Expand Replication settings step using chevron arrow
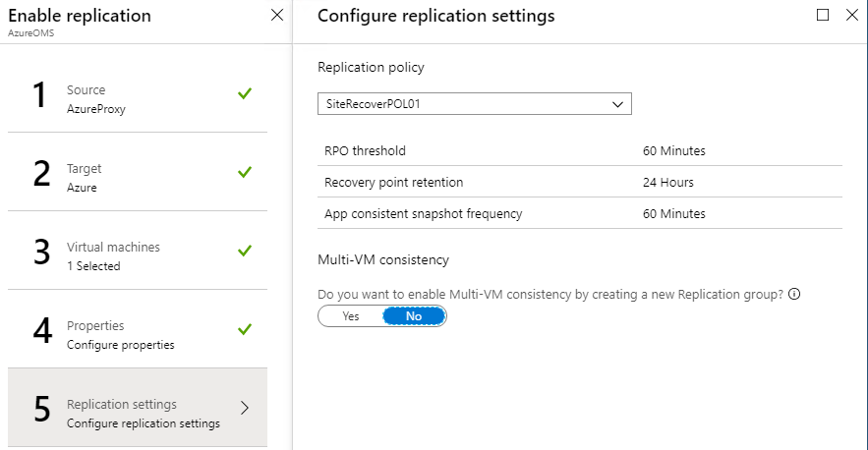The height and width of the screenshot is (450, 868). tap(245, 408)
